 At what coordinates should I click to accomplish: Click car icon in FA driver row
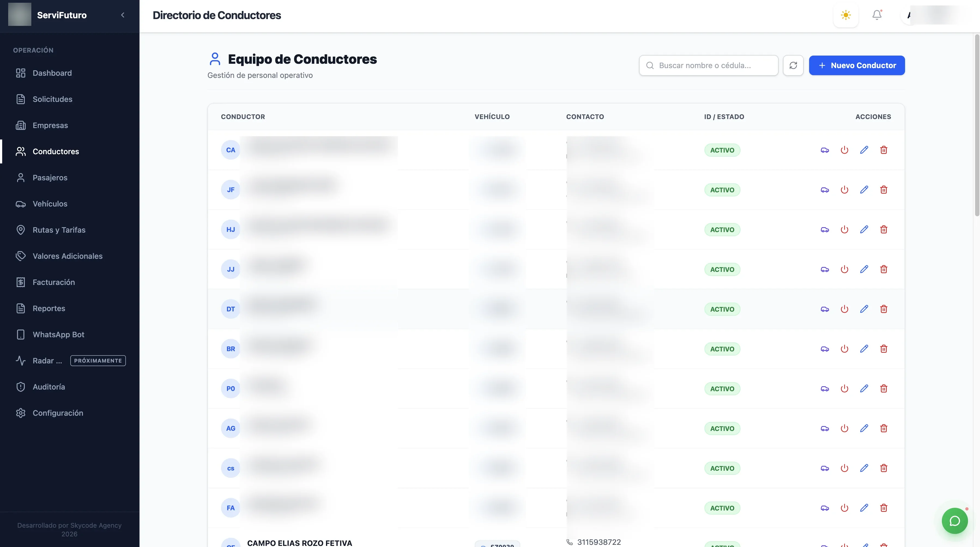coord(825,508)
